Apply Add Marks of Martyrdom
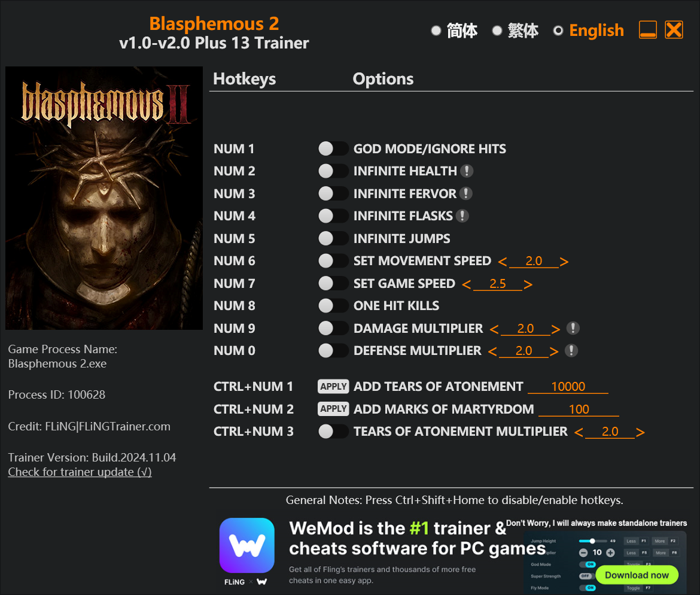700x595 pixels. coord(333,409)
